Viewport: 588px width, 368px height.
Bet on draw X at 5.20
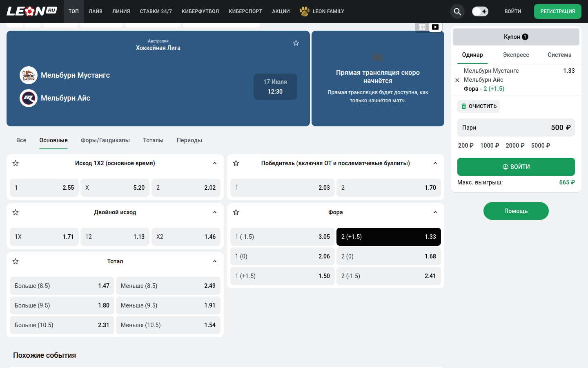pos(115,188)
